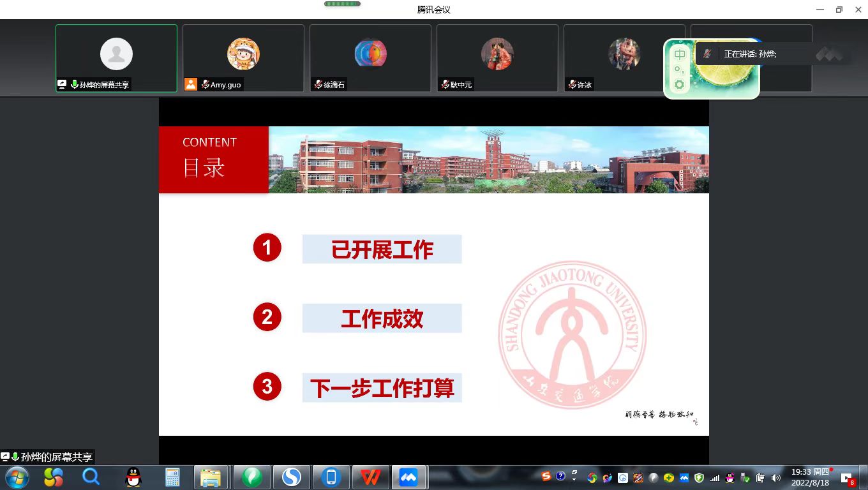The height and width of the screenshot is (490, 868).
Task: Toggle Chinese/English input mode 中 button
Action: coord(680,54)
